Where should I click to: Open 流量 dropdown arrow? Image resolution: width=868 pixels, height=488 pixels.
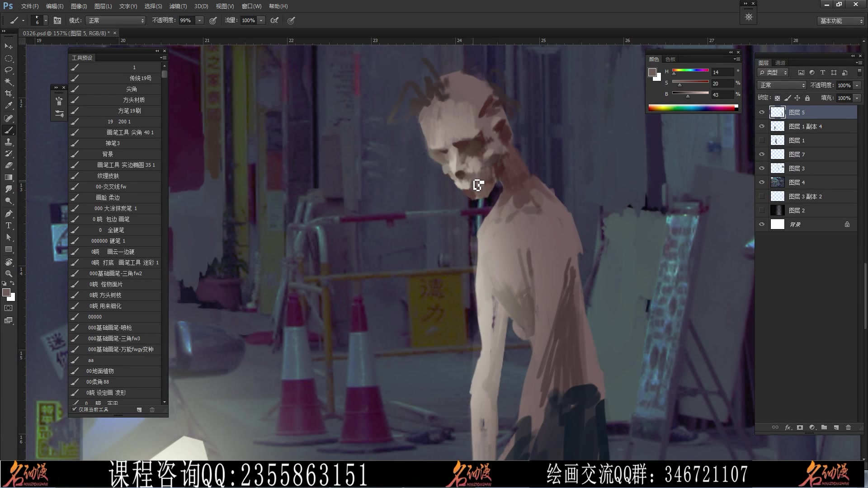click(261, 20)
